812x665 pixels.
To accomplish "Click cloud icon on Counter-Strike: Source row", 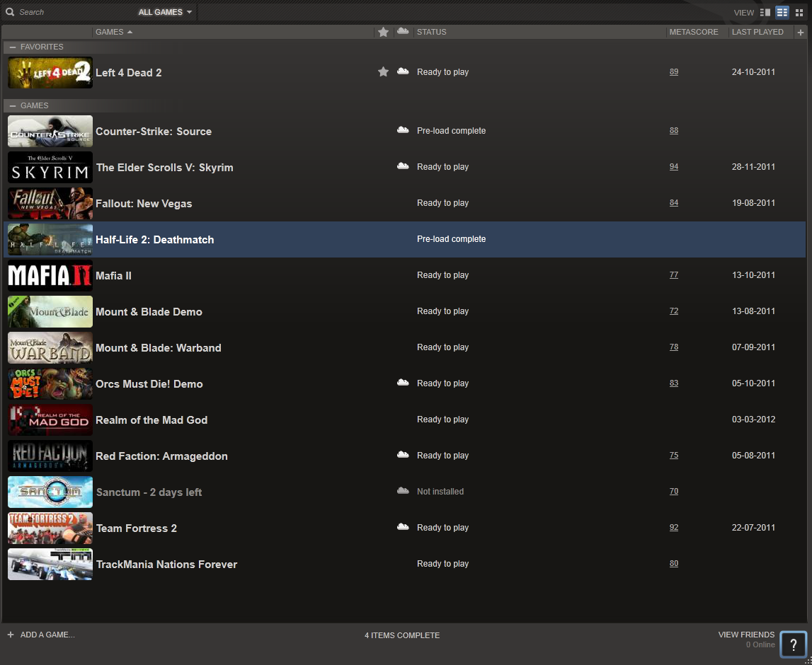I will (x=403, y=130).
